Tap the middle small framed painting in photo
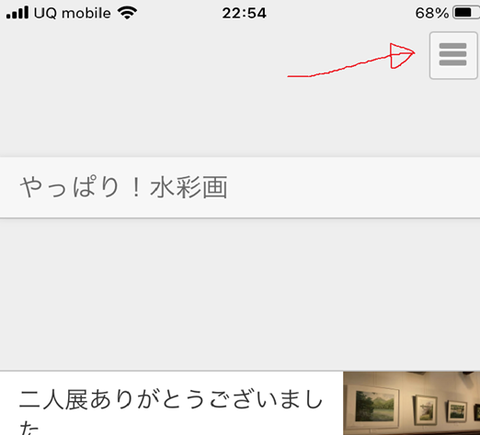Screen dimensions: 480x435 pos(425,409)
